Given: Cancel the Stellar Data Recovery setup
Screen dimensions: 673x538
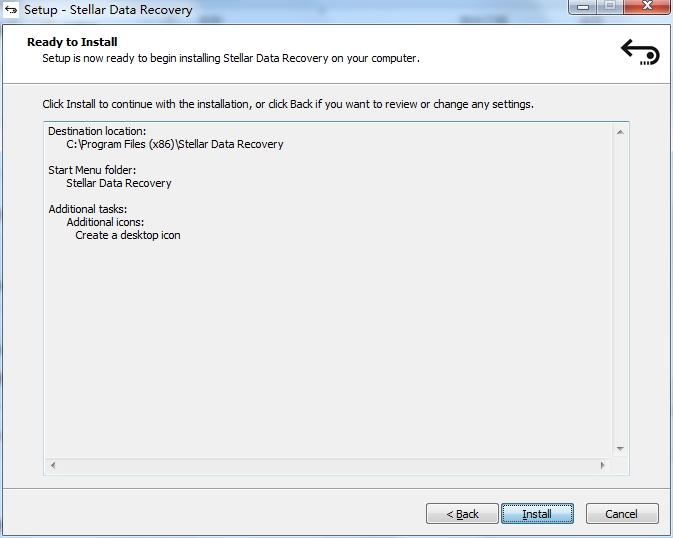Looking at the screenshot, I should tap(621, 514).
